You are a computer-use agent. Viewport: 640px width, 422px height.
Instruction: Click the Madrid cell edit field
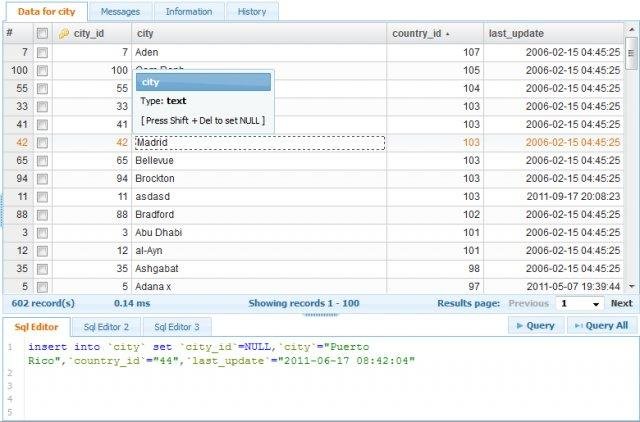coord(260,142)
